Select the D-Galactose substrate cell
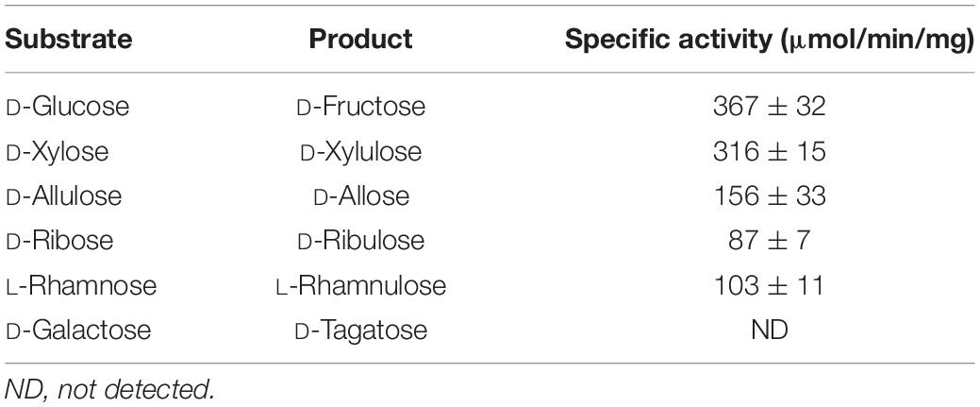This screenshot has height=407, width=980. [x=78, y=330]
